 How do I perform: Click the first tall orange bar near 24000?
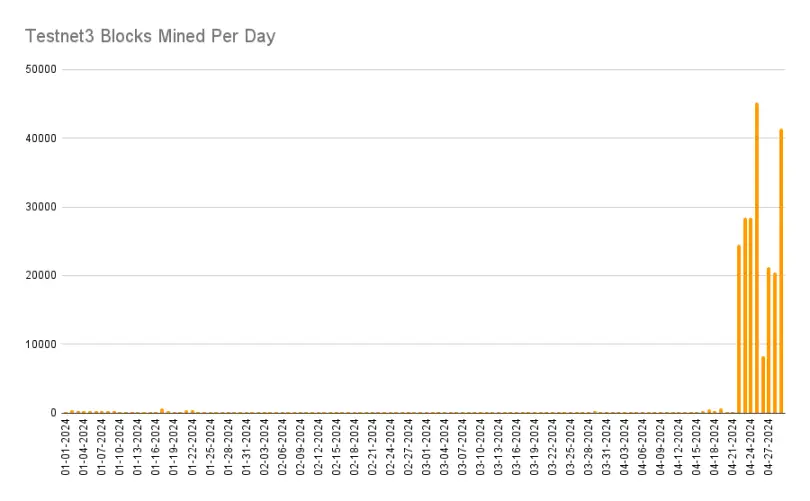pyautogui.click(x=739, y=329)
